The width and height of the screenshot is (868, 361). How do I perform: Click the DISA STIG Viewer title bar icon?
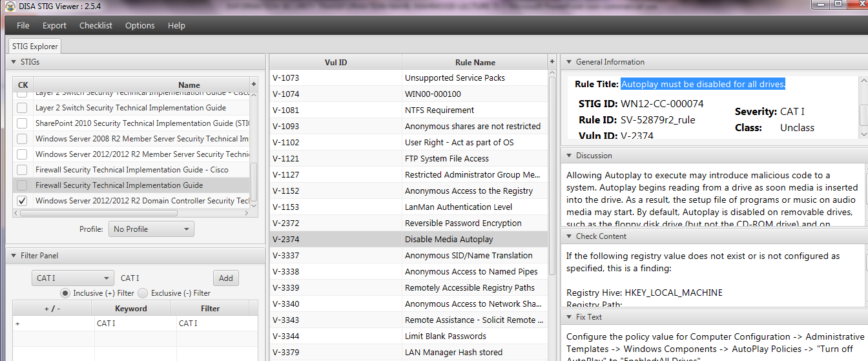(10, 6)
